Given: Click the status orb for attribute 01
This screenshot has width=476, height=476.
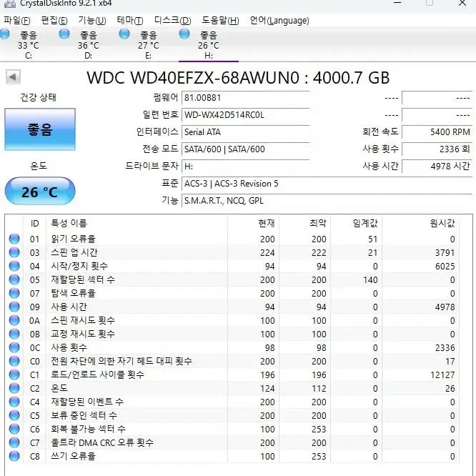Looking at the screenshot, I should pyautogui.click(x=14, y=239).
